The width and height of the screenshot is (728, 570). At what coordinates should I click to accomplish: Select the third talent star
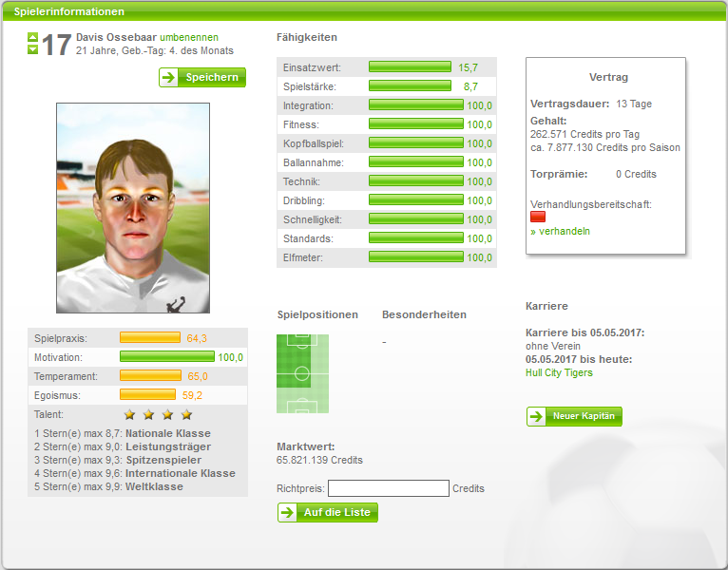[167, 414]
